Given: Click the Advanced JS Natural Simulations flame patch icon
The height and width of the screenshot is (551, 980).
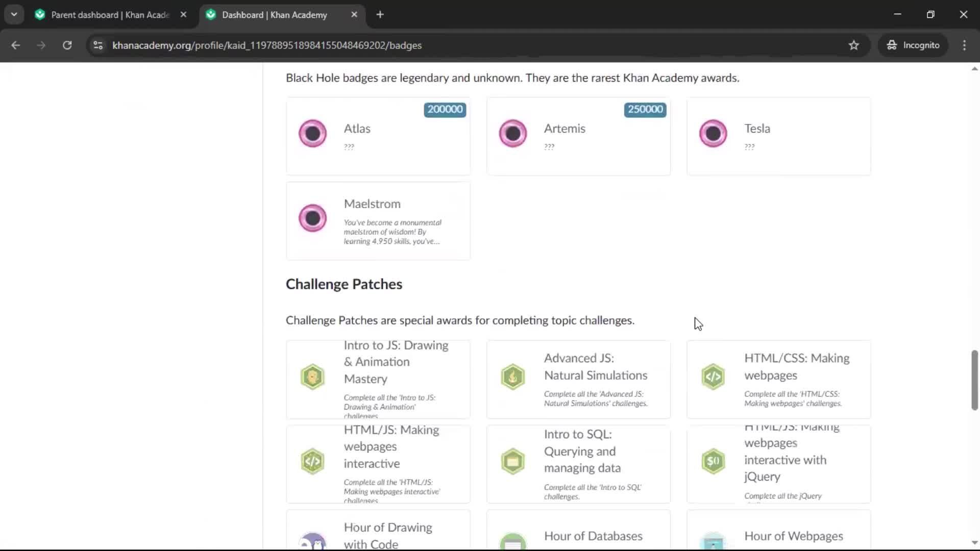Looking at the screenshot, I should [512, 377].
